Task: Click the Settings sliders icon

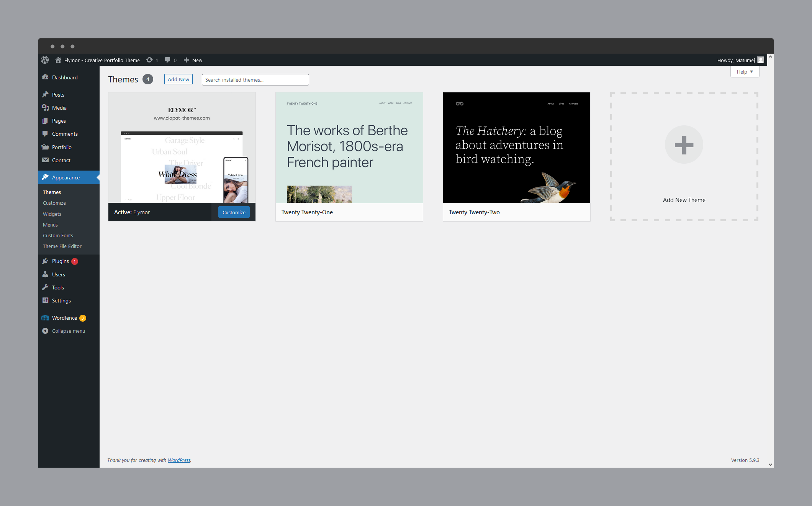Action: click(x=45, y=300)
